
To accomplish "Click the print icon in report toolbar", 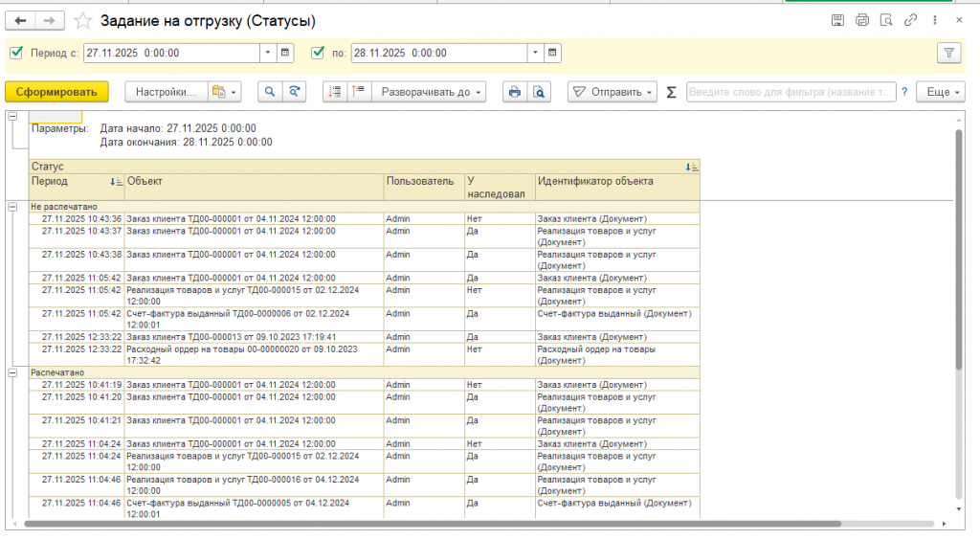I will 514,92.
